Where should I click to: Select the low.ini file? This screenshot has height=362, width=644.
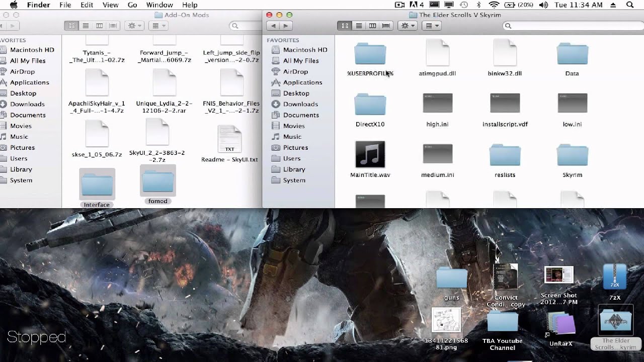[x=572, y=103]
